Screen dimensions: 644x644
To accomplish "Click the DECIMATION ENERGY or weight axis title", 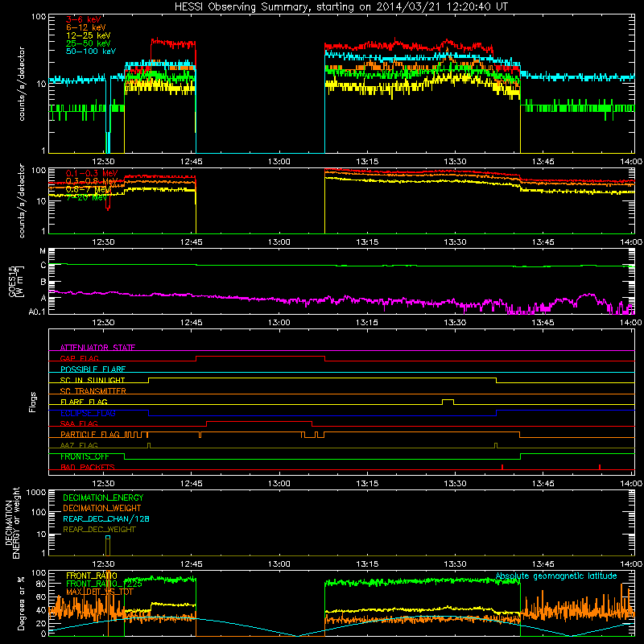I will point(12,522).
